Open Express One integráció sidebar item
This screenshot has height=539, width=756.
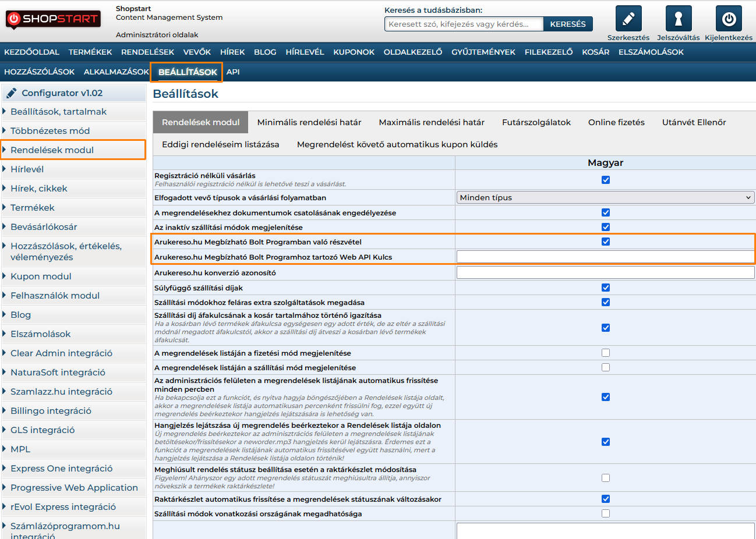pos(73,469)
